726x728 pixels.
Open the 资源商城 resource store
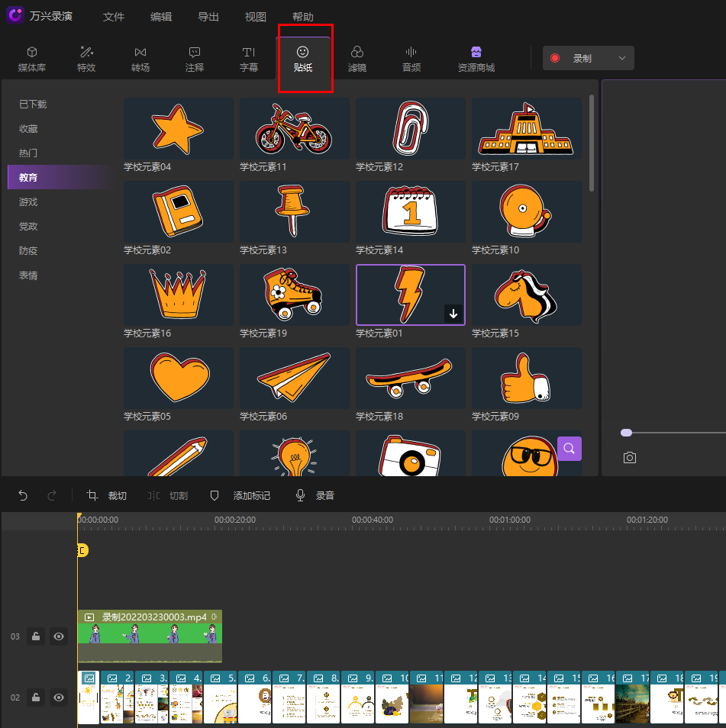(476, 59)
